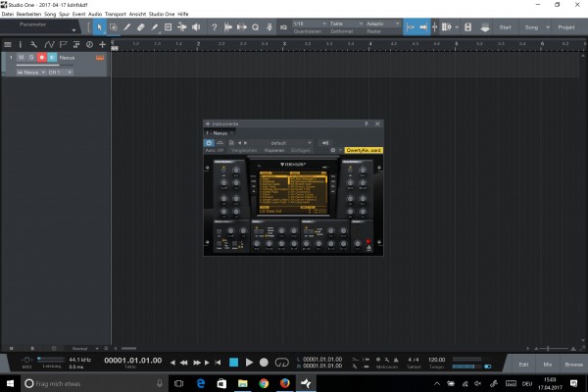Click the wrench track options icon
The width and height of the screenshot is (588, 392).
[33, 45]
